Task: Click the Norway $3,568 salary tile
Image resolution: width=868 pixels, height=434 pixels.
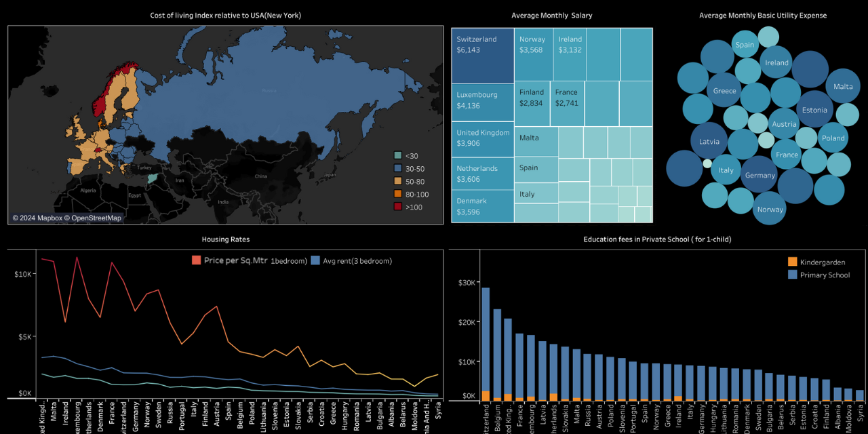Action: coord(533,54)
